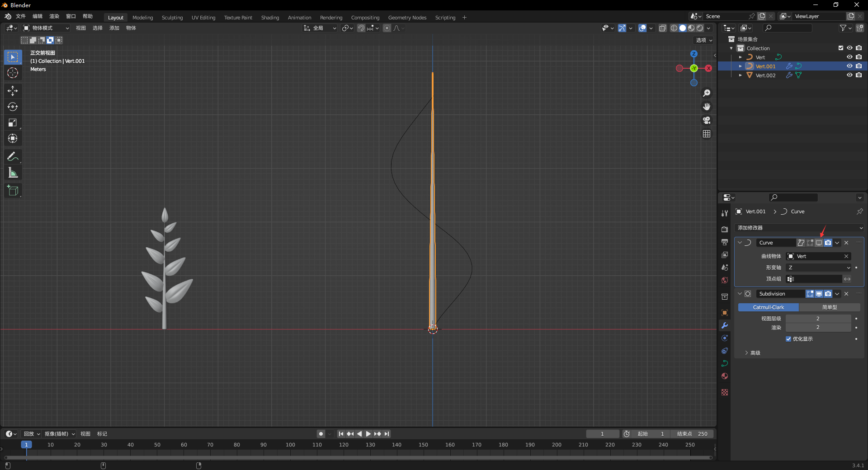Click the Add Cube tool

[x=13, y=191]
